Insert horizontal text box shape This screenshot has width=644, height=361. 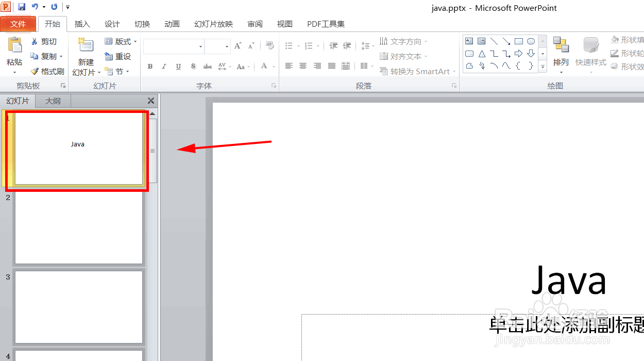coord(469,41)
